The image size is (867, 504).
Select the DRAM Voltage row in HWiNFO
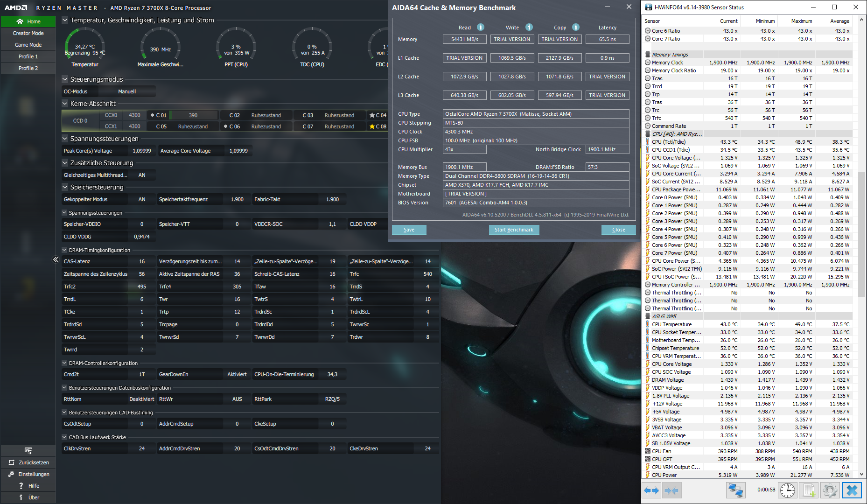pos(748,380)
